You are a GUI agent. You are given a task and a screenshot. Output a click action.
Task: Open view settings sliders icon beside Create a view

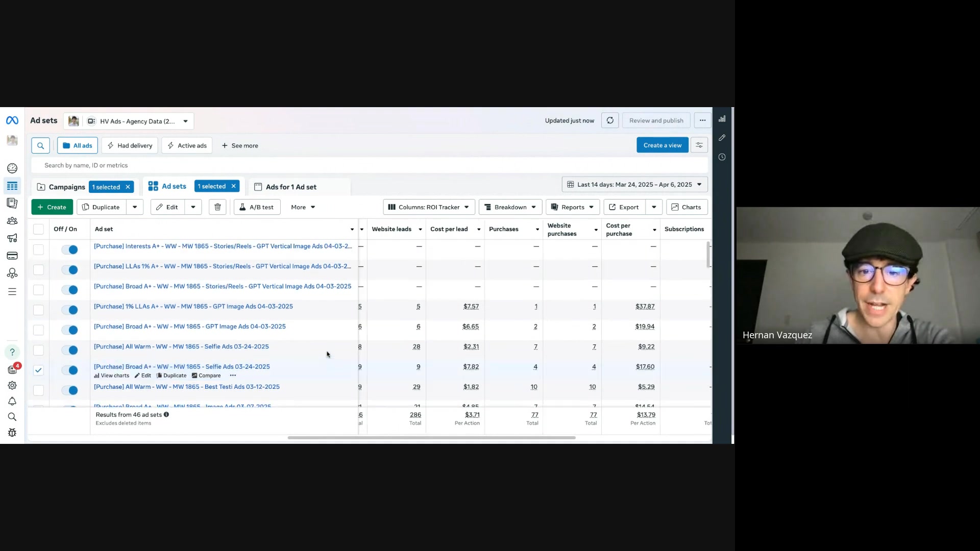(x=699, y=145)
